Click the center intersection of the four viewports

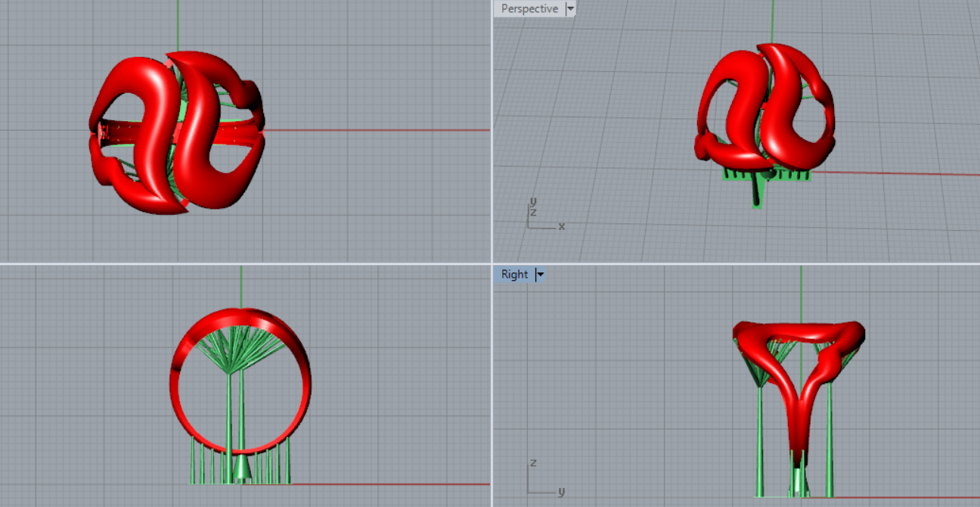point(492,263)
